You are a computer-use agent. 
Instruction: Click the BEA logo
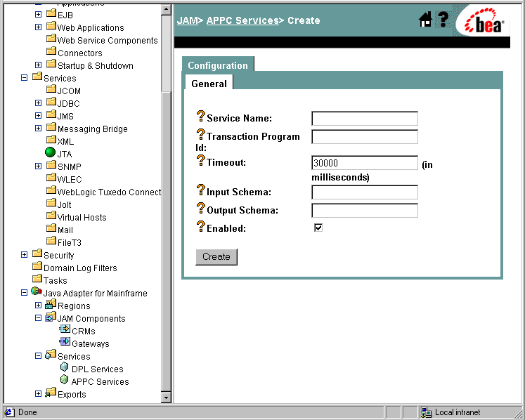coord(484,21)
